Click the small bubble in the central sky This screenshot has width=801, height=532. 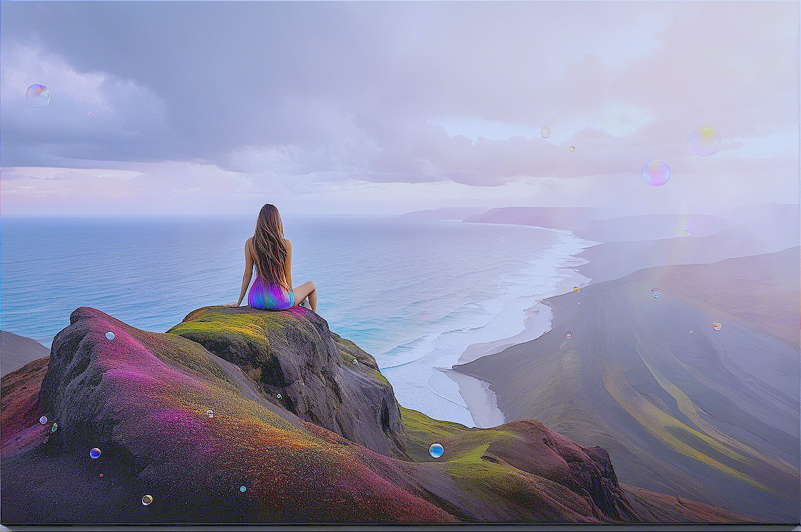[546, 132]
